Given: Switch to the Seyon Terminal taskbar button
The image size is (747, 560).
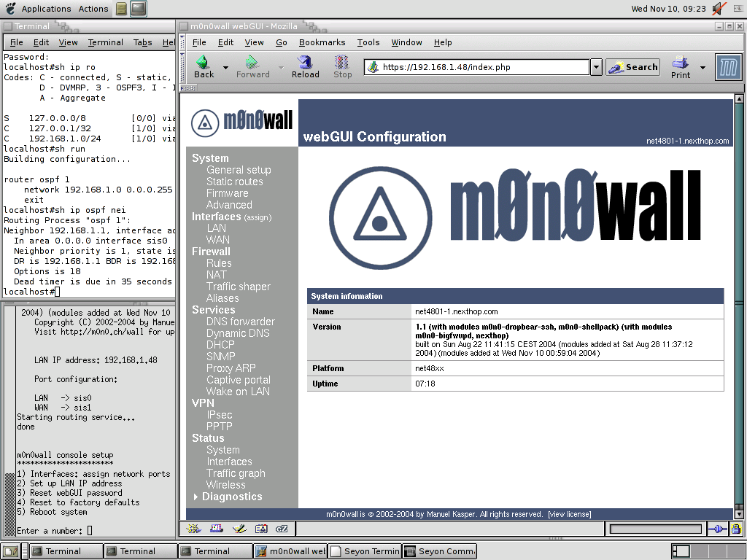Looking at the screenshot, I should coord(365,551).
